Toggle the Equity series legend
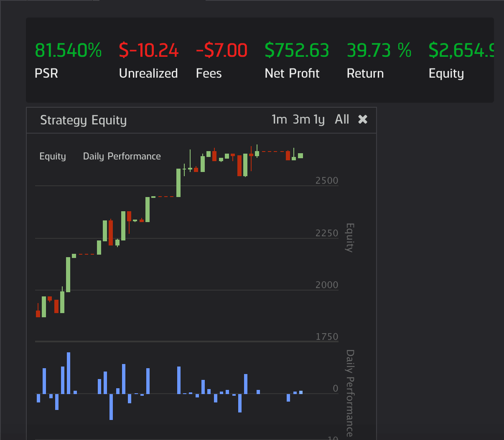This screenshot has height=440, width=504. tap(53, 156)
